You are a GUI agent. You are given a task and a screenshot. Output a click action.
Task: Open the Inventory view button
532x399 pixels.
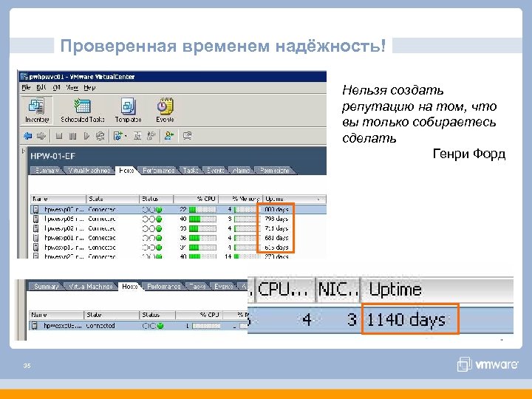[x=37, y=110]
